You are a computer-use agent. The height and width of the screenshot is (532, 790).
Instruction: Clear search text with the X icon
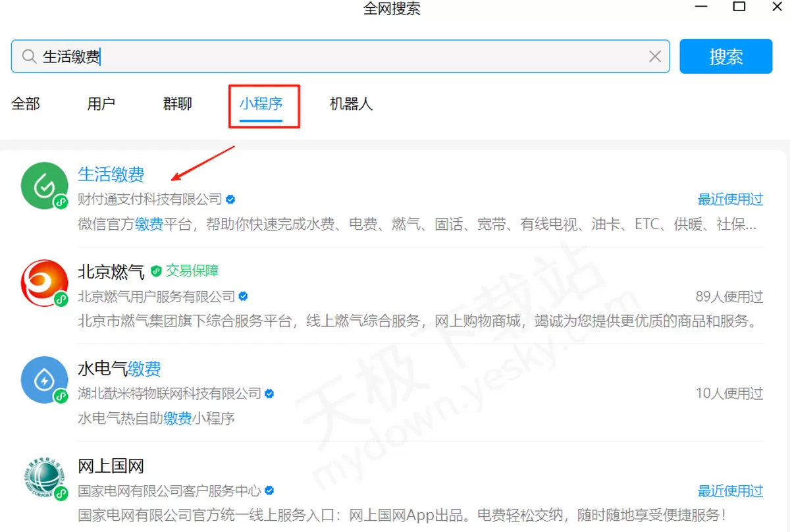tap(655, 57)
